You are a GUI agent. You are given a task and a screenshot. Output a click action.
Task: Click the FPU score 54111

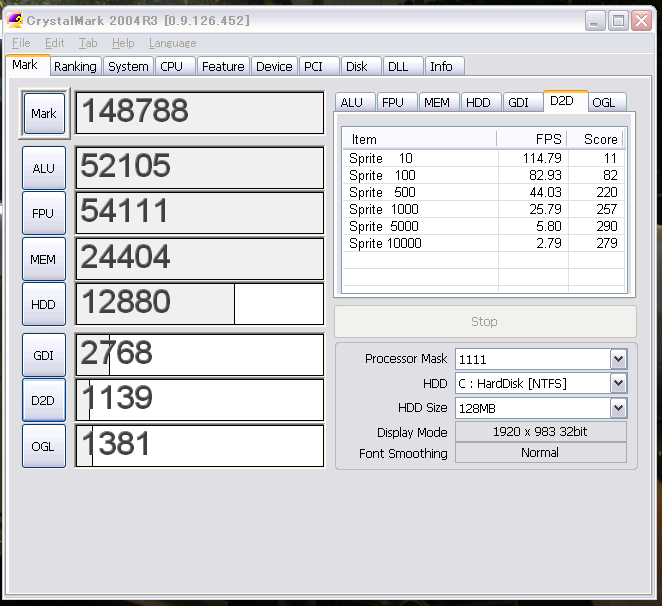(x=200, y=213)
